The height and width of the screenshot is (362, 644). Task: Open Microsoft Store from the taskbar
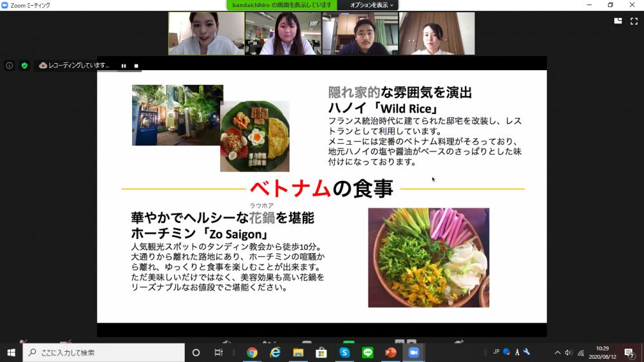pyautogui.click(x=321, y=352)
